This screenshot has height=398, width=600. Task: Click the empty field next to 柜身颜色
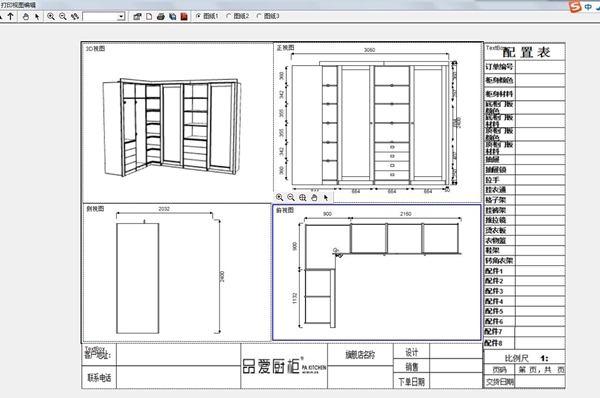coord(540,80)
